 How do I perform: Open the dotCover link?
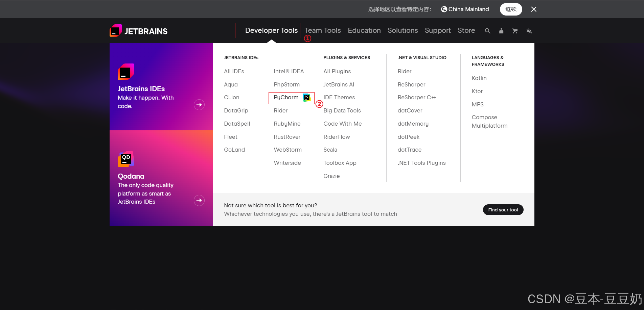coord(410,110)
